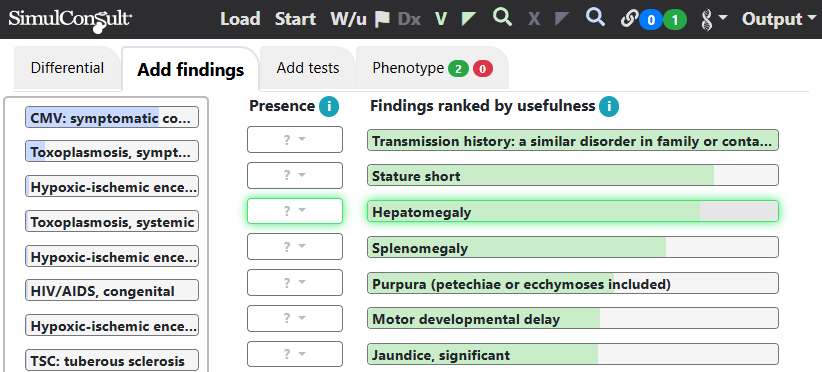Select the Purpura finding usefulness bar
This screenshot has height=372, width=822.
pyautogui.click(x=572, y=283)
